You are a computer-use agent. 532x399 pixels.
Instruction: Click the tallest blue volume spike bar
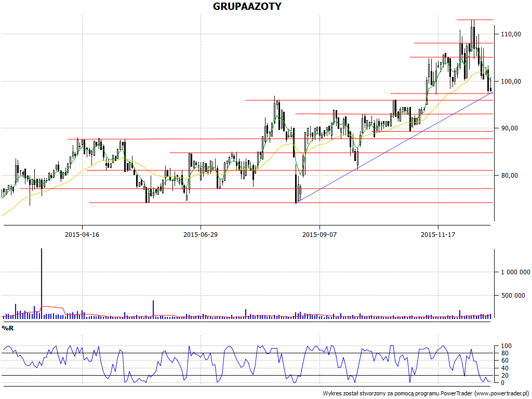point(42,283)
